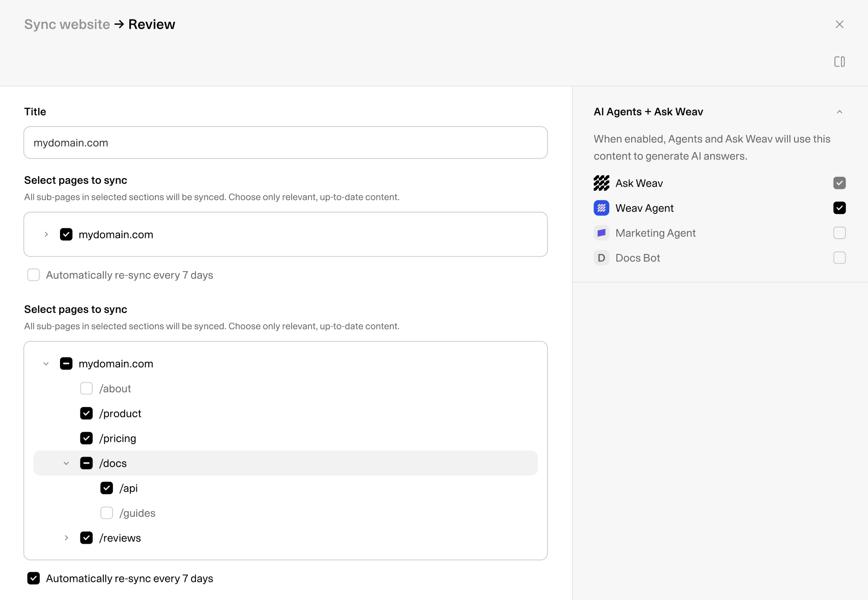Select the Docs Bot label
The image size is (868, 600).
[638, 258]
